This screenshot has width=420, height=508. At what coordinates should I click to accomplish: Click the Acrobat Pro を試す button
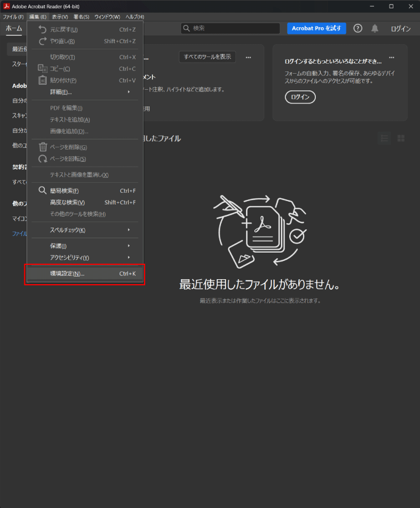pos(316,28)
